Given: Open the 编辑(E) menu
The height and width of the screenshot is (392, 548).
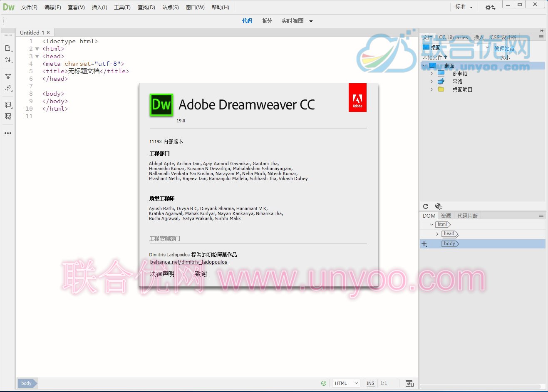Looking at the screenshot, I should [x=53, y=7].
